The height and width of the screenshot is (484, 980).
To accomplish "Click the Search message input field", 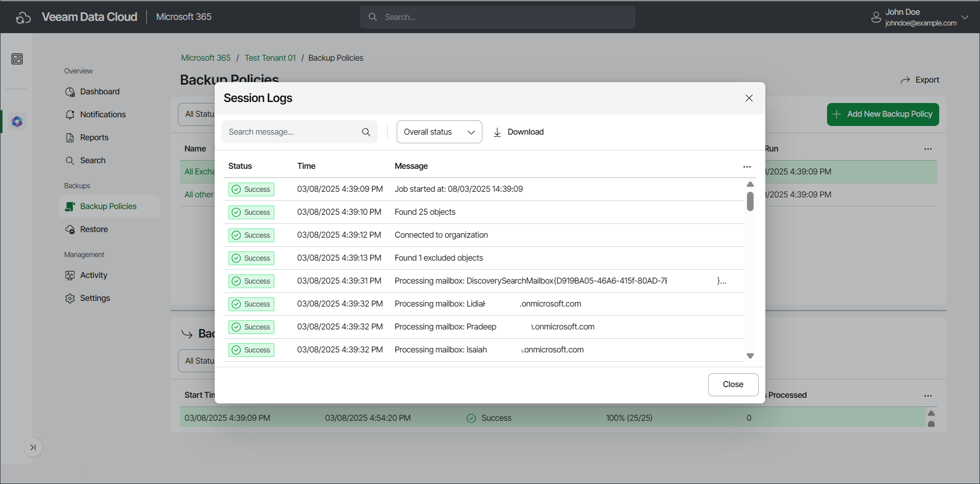I will 300,132.
